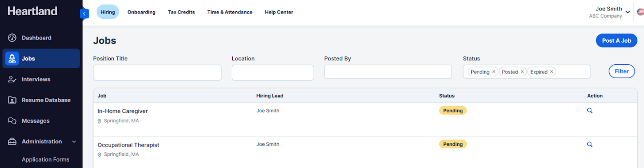Click the Action column header
The height and width of the screenshot is (168, 644).
click(595, 96)
